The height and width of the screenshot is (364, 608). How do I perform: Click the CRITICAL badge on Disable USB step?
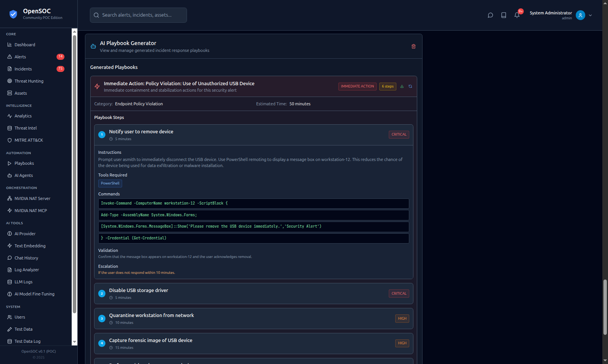399,294
